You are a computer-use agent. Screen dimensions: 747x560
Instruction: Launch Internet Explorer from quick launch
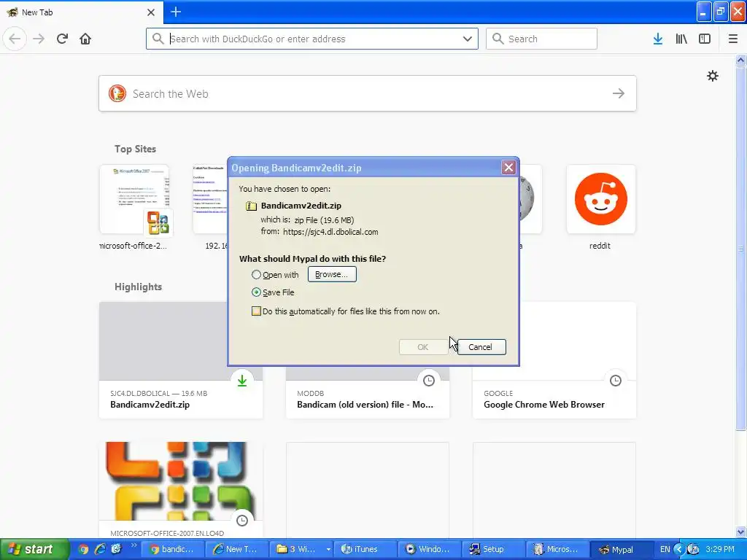(x=99, y=549)
